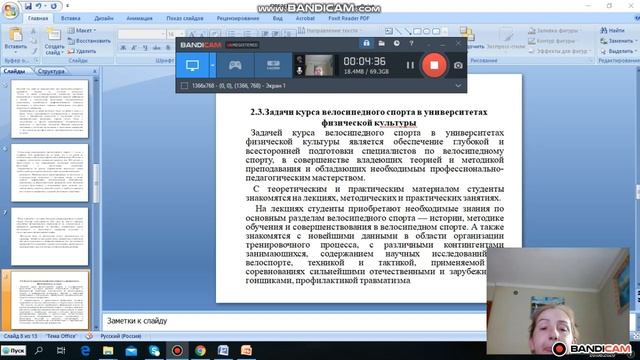The image size is (640, 360).
Task: Open Bandicam scheduled recording clock icon
Action: (396, 43)
